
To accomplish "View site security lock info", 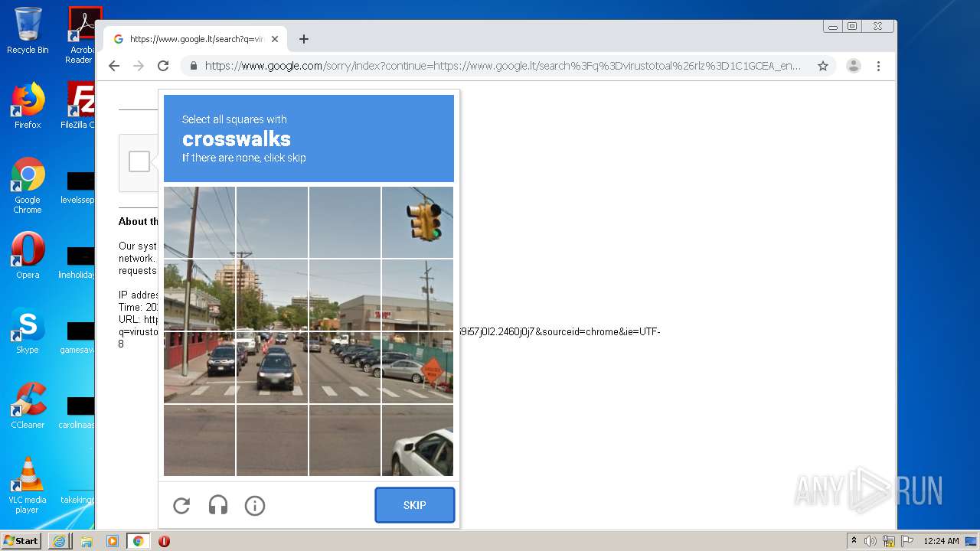I will pyautogui.click(x=193, y=66).
